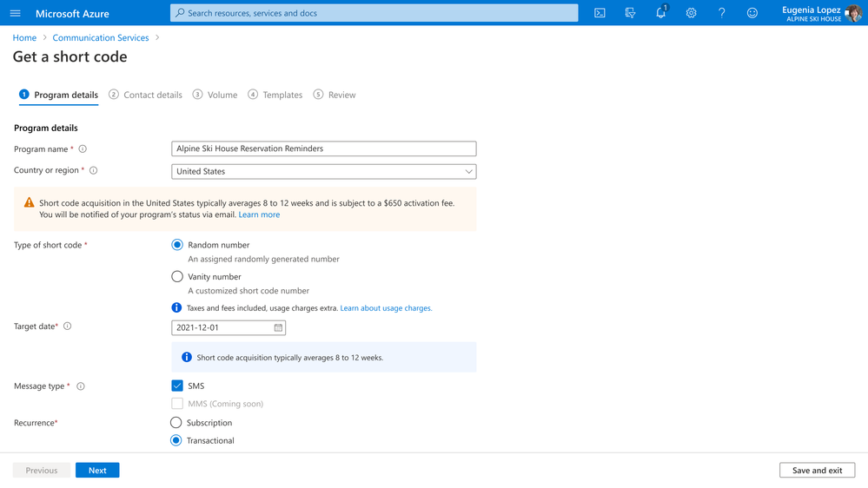Go to Volume step tab
This screenshot has height=488, width=868.
(215, 95)
